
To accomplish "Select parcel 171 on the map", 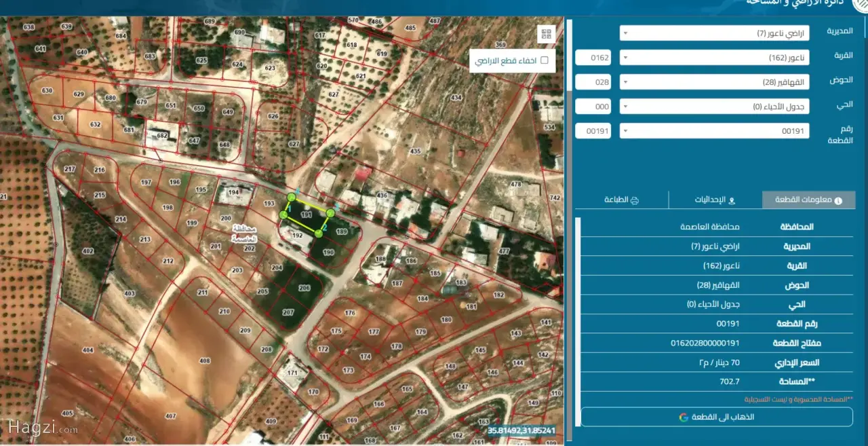I will (x=293, y=373).
